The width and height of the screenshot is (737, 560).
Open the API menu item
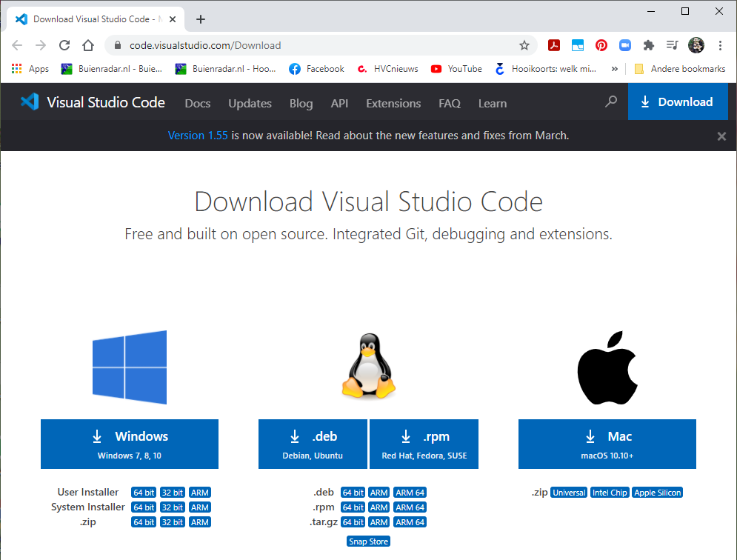point(339,104)
